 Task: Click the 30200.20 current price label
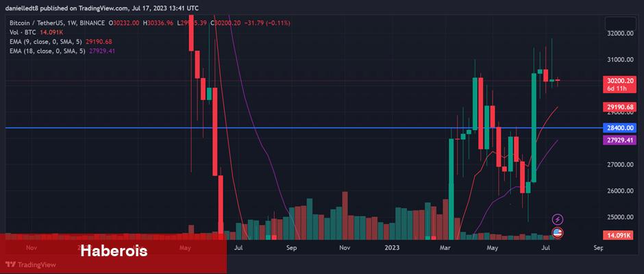click(x=620, y=81)
